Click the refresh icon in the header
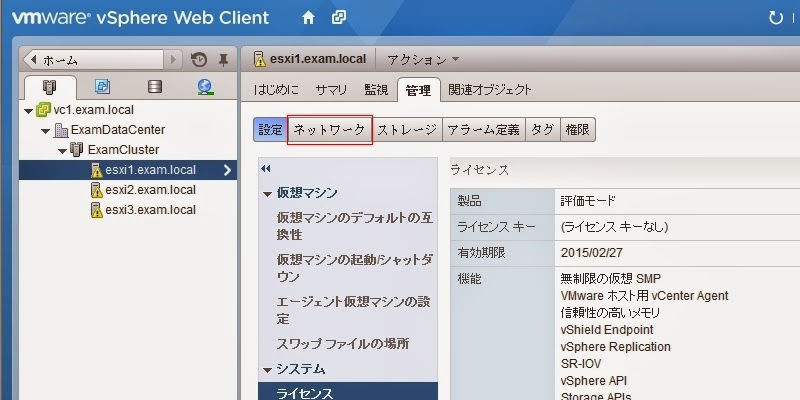 (x=776, y=18)
